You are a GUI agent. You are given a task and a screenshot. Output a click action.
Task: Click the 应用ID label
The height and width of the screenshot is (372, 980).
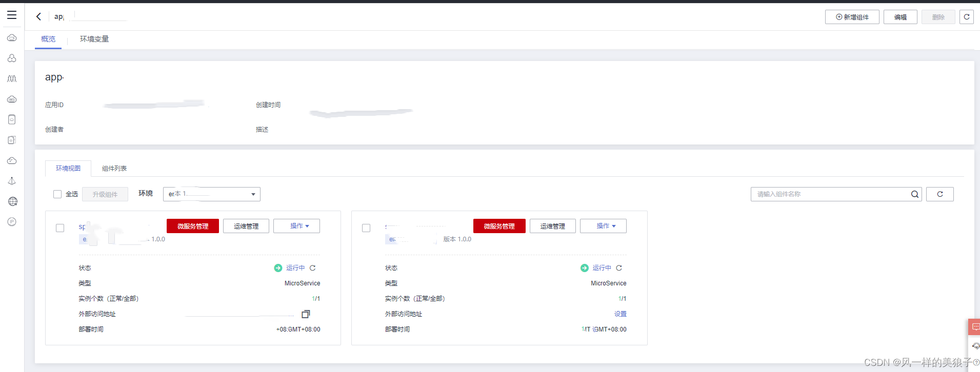[x=54, y=105]
